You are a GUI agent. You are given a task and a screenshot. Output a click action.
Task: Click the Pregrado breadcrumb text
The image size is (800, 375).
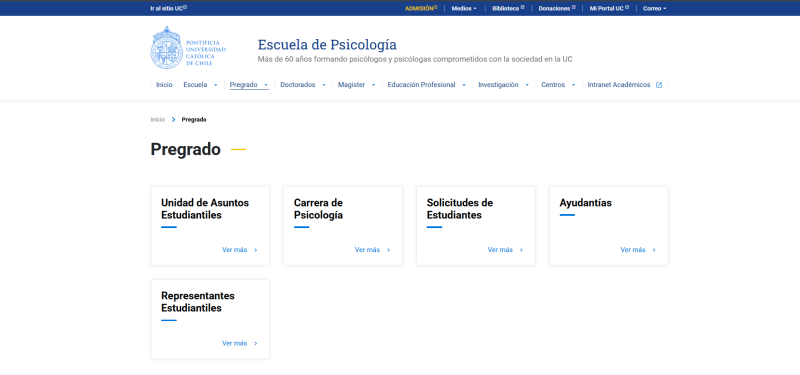pos(194,119)
